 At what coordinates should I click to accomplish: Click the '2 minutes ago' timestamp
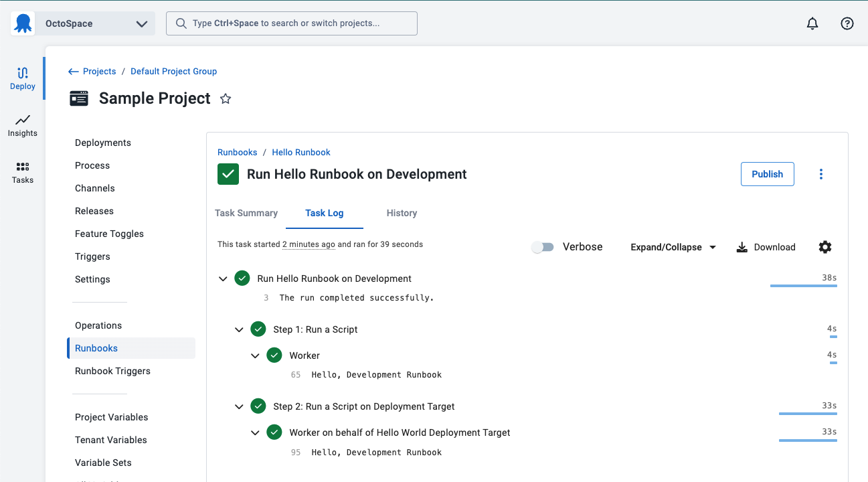pos(309,244)
